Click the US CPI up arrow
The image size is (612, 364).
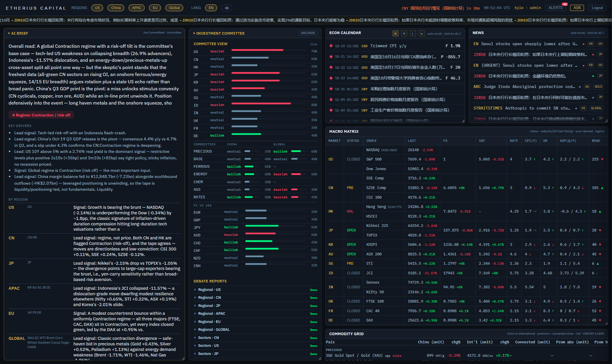coord(534,159)
